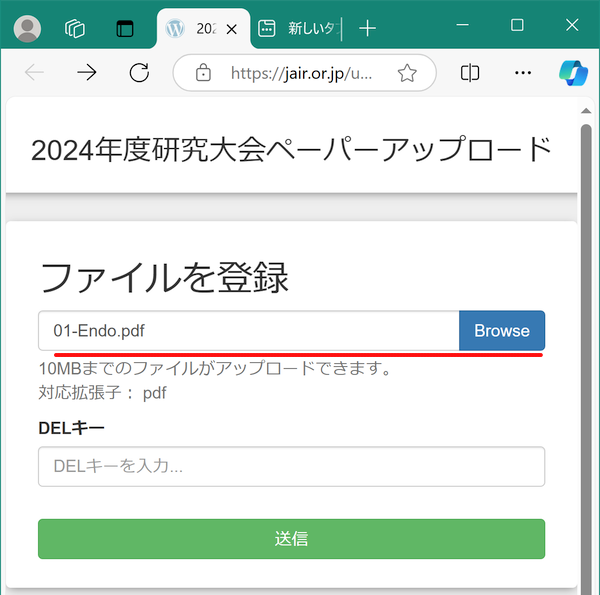Submit form with green 送信 button
The width and height of the screenshot is (600, 595).
click(291, 539)
